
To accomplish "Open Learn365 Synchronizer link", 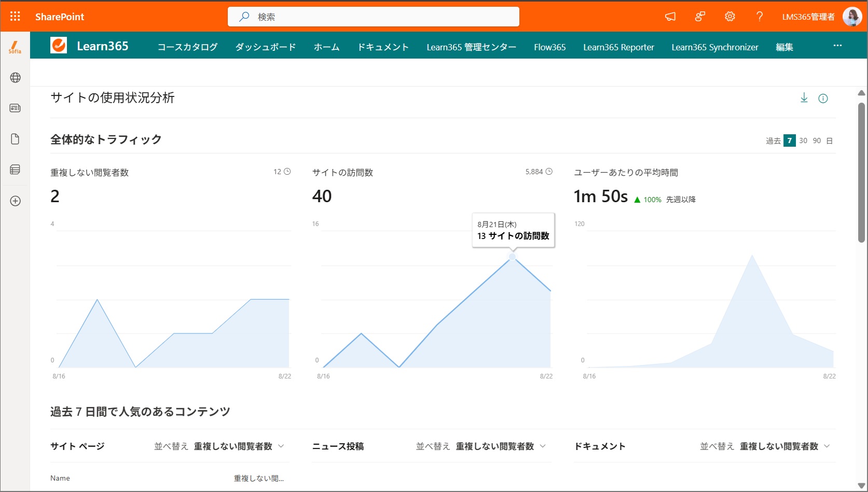I will coord(715,47).
